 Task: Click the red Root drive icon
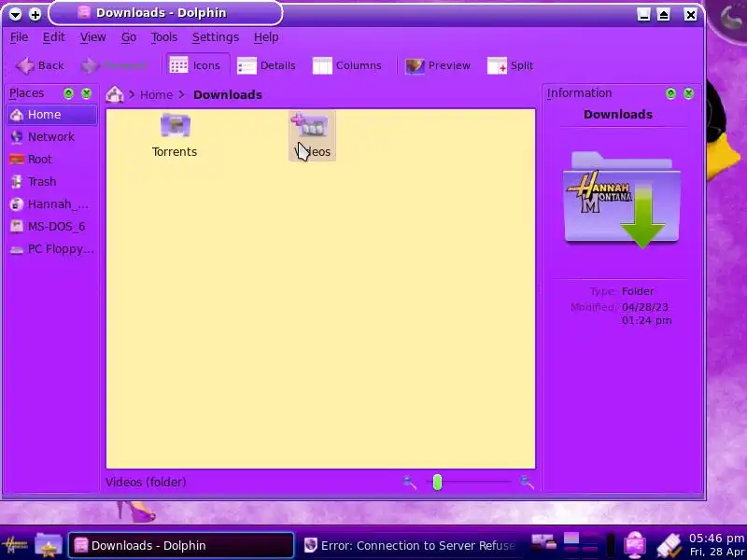click(17, 160)
